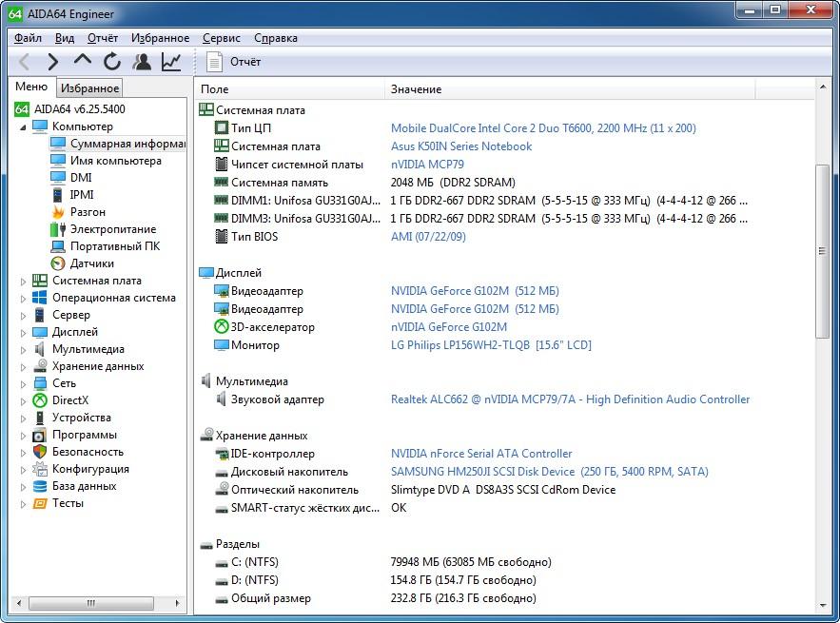Viewport: 840px width, 623px height.
Task: Open the Вид menu
Action: coord(65,38)
